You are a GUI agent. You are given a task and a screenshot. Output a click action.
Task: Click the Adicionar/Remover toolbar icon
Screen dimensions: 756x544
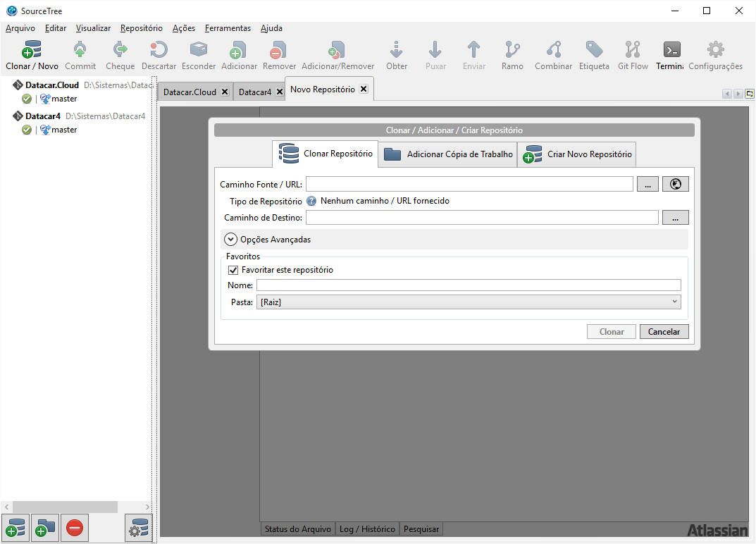337,49
